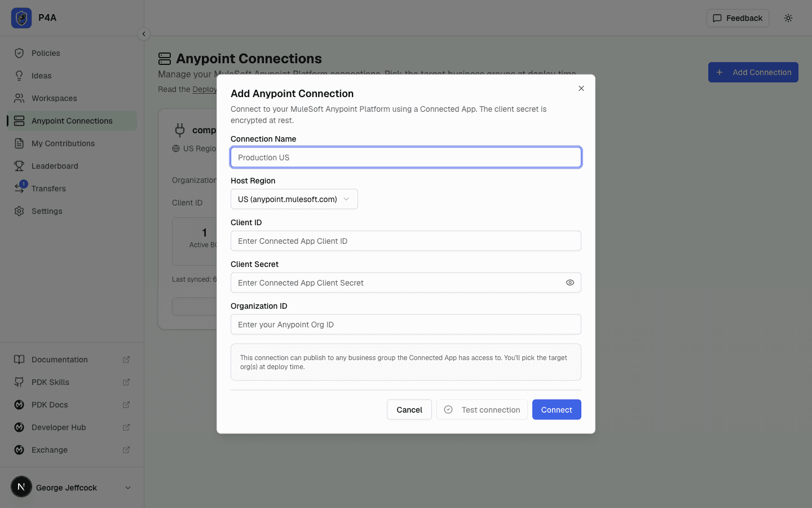Screen dimensions: 812x508
Task: Open My Contributions in the sidebar
Action: point(72,143)
